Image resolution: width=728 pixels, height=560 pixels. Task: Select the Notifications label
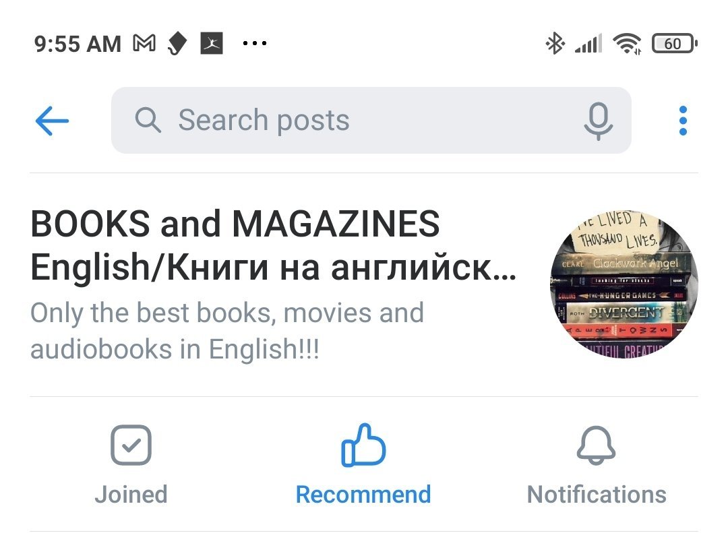(597, 495)
